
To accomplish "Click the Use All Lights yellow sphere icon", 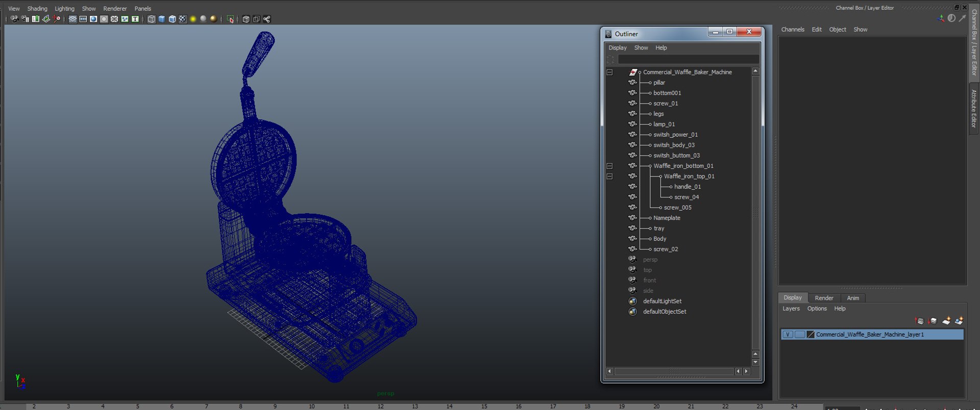I will click(x=193, y=19).
